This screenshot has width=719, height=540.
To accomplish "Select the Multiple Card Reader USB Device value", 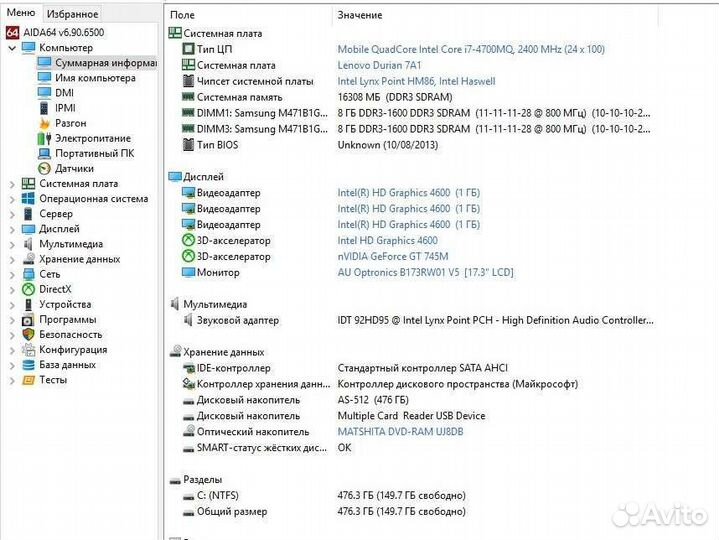I will 411,416.
